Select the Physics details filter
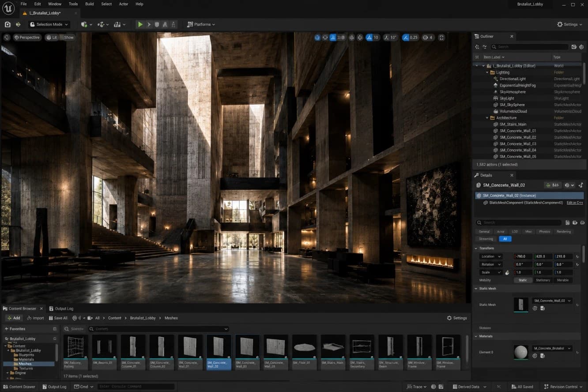 pos(545,231)
